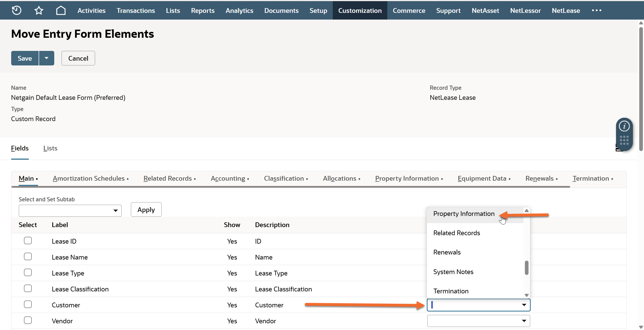Expand the Select and Set Subtab dropdown

70,211
